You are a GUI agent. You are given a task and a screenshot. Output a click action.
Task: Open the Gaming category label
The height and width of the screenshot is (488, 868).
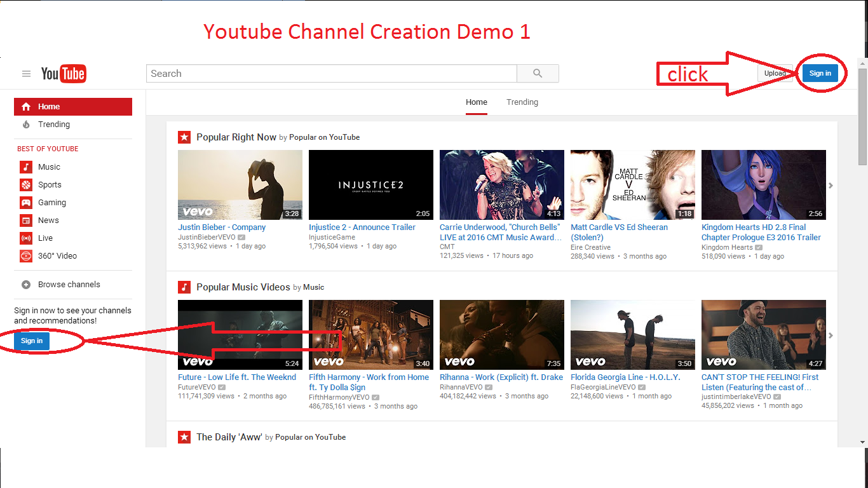[52, 203]
